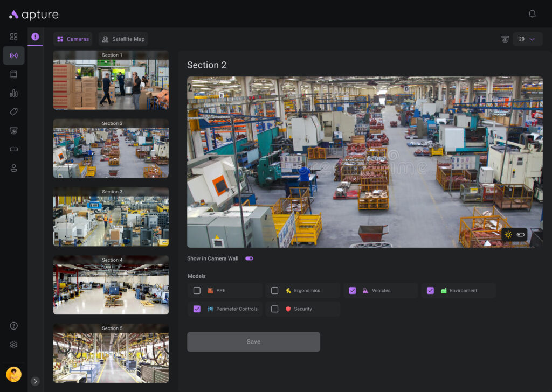Enable the PPE model checkbox
Viewport: 552px width, 392px height.
pyautogui.click(x=197, y=291)
